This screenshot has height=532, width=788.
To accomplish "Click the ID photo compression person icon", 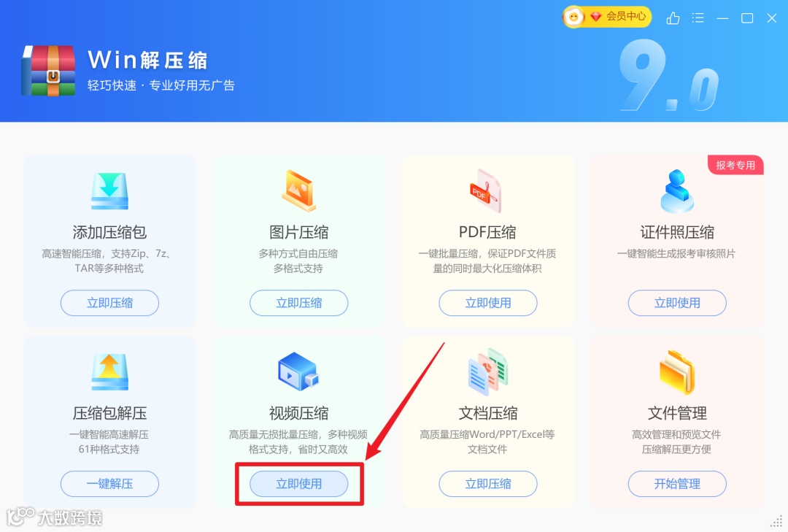I will pyautogui.click(x=677, y=191).
